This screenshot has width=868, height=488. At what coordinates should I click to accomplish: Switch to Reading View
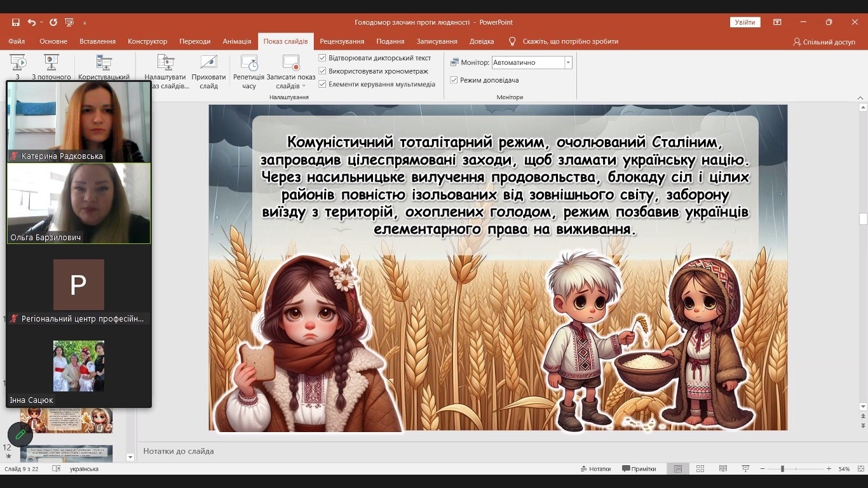click(x=722, y=468)
